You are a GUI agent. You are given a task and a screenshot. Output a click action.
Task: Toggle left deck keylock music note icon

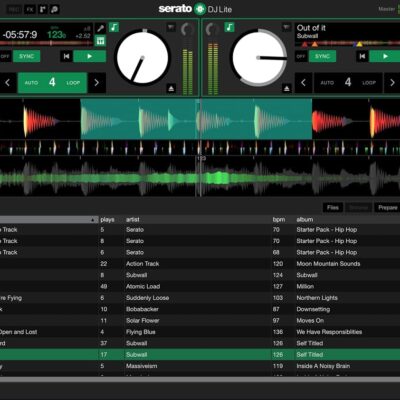coord(114,27)
